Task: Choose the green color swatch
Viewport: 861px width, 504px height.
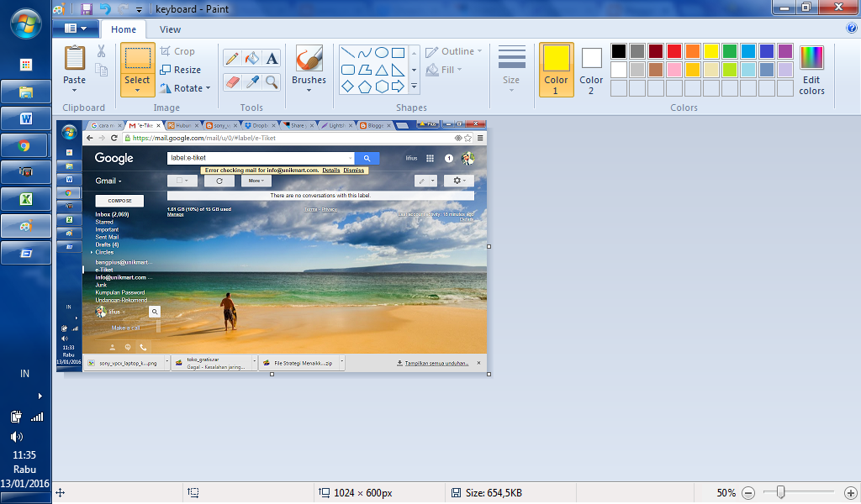Action: click(730, 51)
